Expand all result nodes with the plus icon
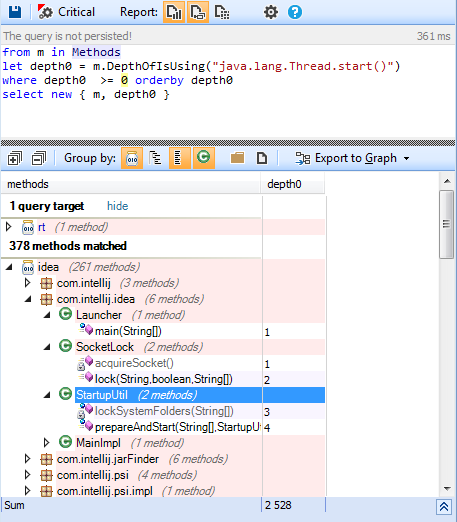 tap(15, 158)
